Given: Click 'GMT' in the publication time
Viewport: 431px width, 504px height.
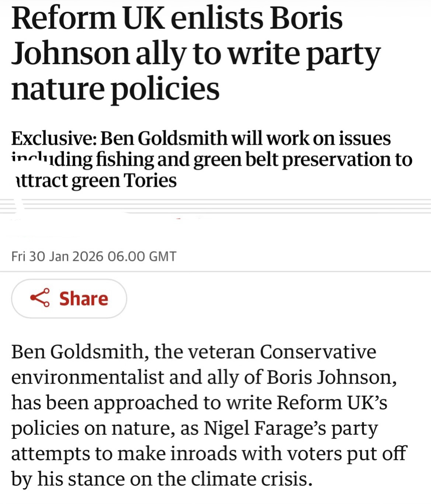Looking at the screenshot, I should tap(162, 256).
